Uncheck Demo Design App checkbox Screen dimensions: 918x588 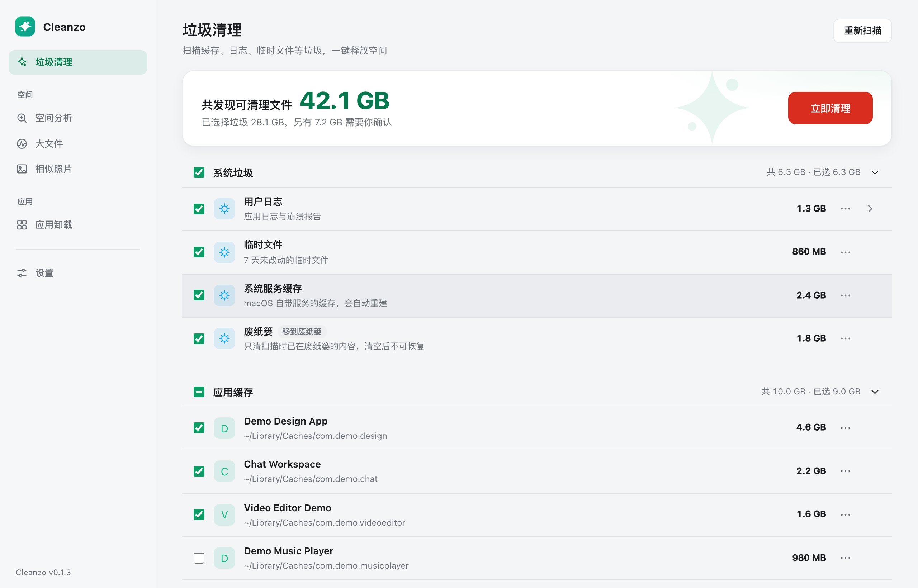(x=199, y=428)
